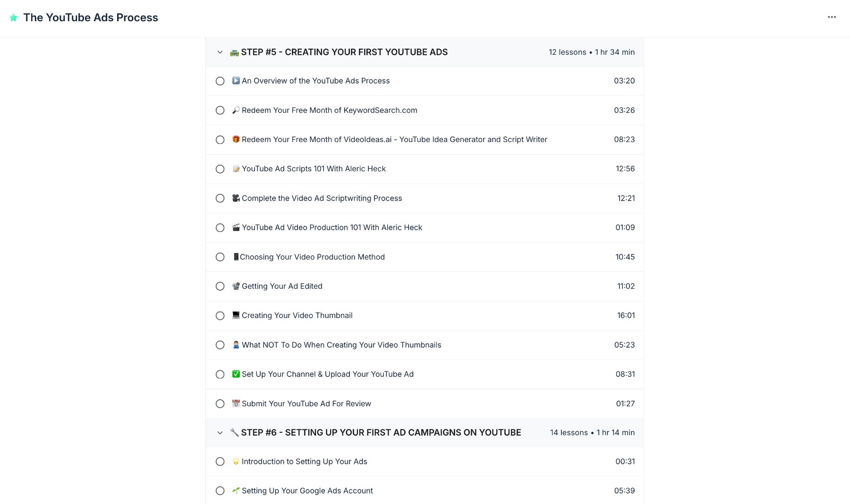Image resolution: width=850 pixels, height=504 pixels.
Task: Collapse the Step #5 section chevron
Action: point(220,52)
